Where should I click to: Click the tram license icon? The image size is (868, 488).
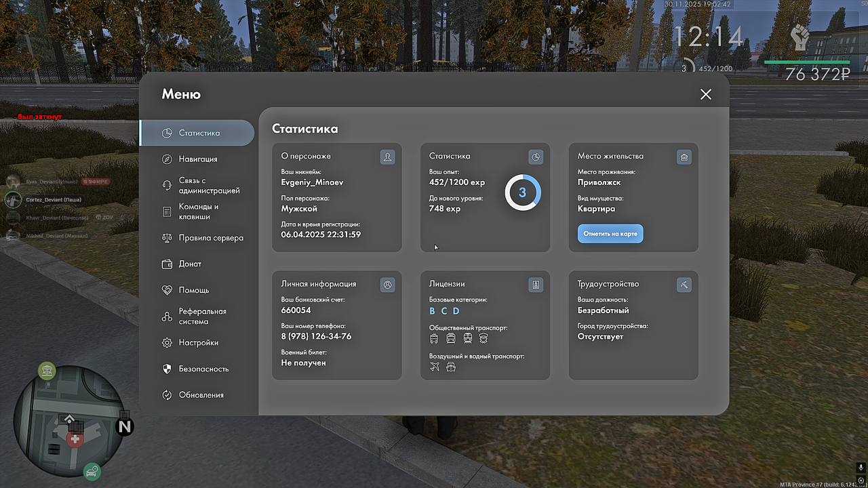click(x=467, y=338)
